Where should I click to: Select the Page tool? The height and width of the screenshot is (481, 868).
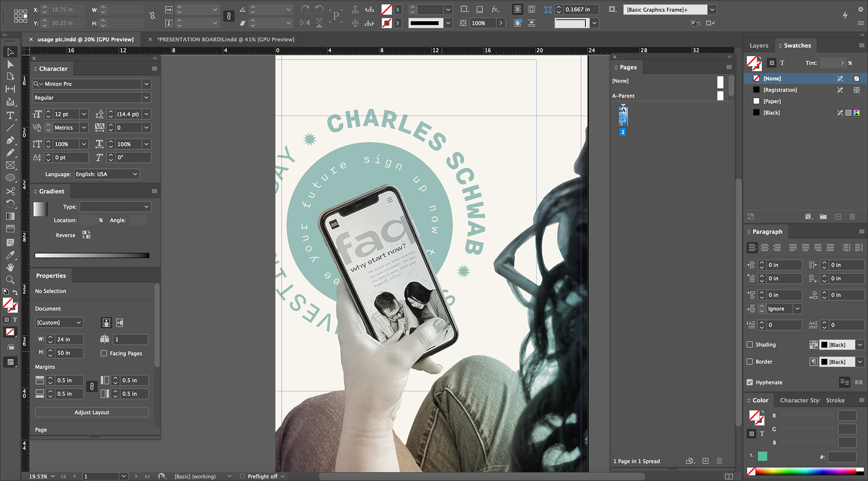point(10,76)
